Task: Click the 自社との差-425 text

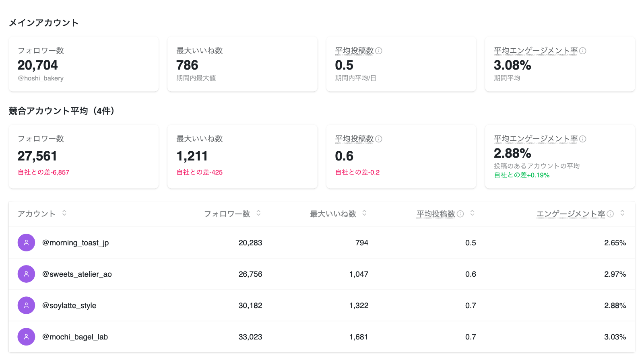Action: click(x=200, y=172)
